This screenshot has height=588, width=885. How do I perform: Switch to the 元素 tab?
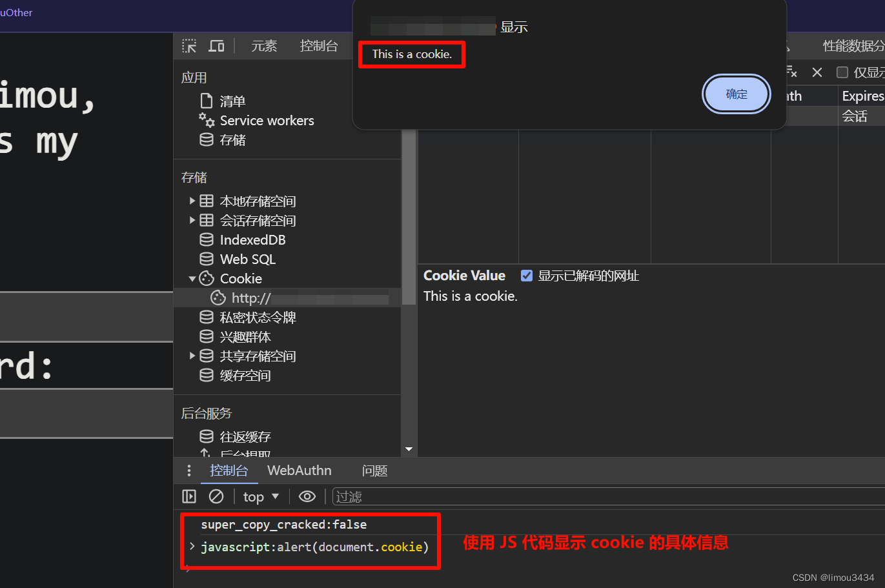pyautogui.click(x=264, y=46)
